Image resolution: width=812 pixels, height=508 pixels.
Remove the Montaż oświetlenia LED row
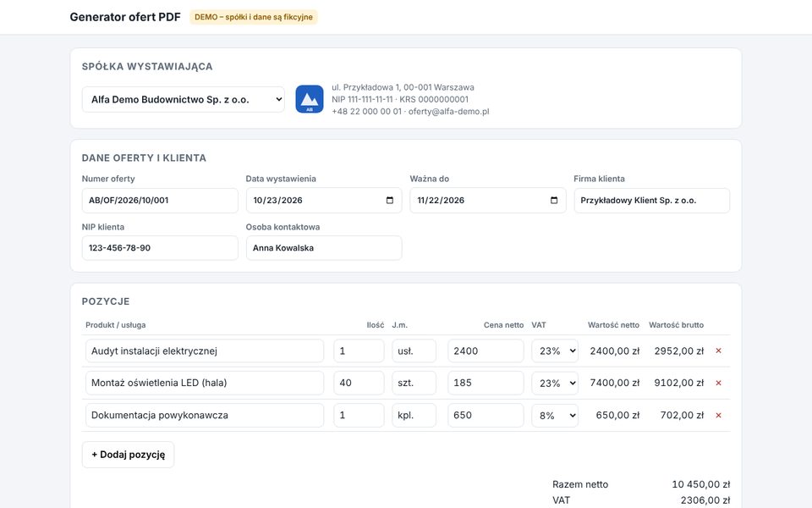coord(718,383)
